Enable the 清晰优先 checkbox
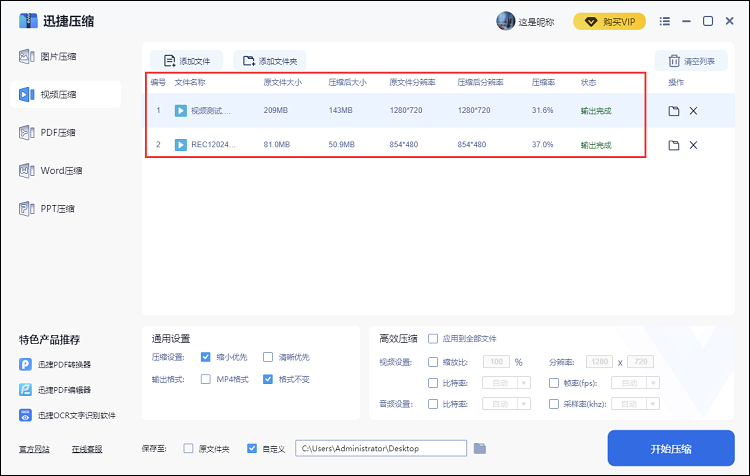 (268, 357)
